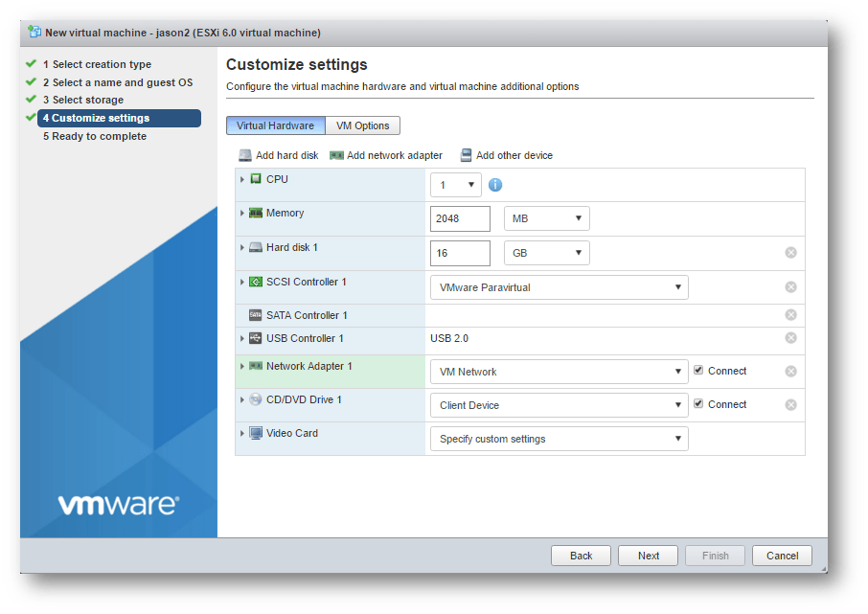Click Add other device
This screenshot has height=614, width=868.
507,155
